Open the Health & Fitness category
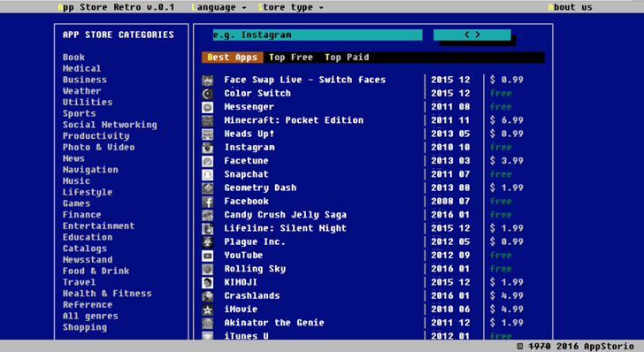Screen dimensions: 644x352 [x=107, y=294]
